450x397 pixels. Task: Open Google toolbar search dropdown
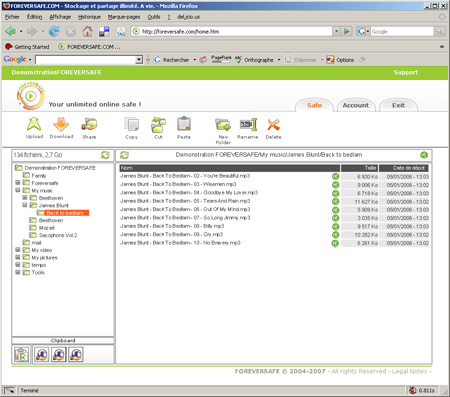click(x=139, y=60)
